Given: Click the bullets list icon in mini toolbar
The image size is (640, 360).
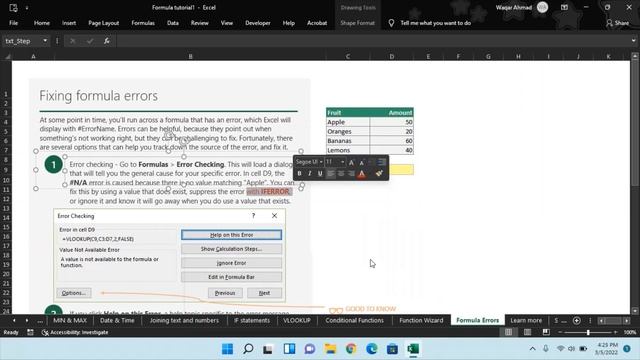Looking at the screenshot, I should 381,162.
